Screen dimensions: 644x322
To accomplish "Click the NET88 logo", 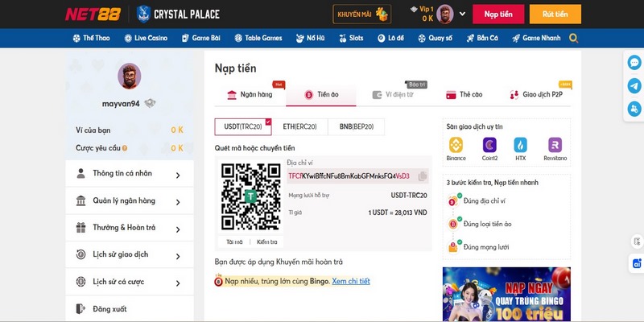I will 93,14.
